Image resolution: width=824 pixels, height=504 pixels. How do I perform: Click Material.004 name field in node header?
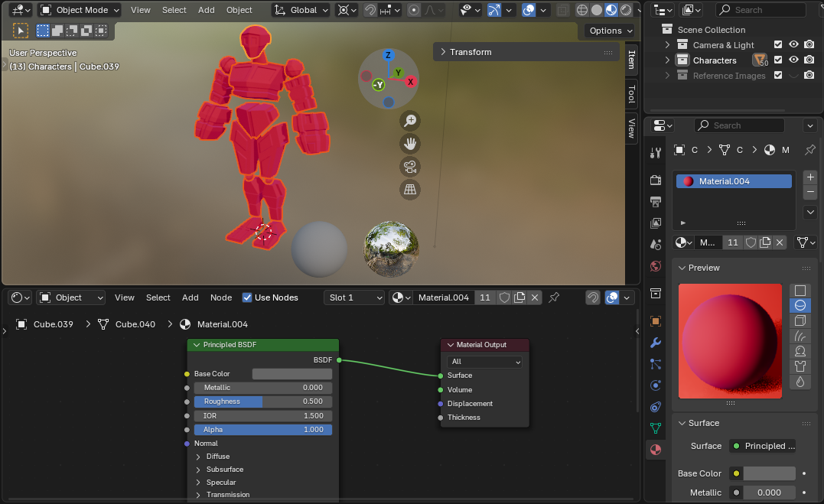pyautogui.click(x=444, y=298)
